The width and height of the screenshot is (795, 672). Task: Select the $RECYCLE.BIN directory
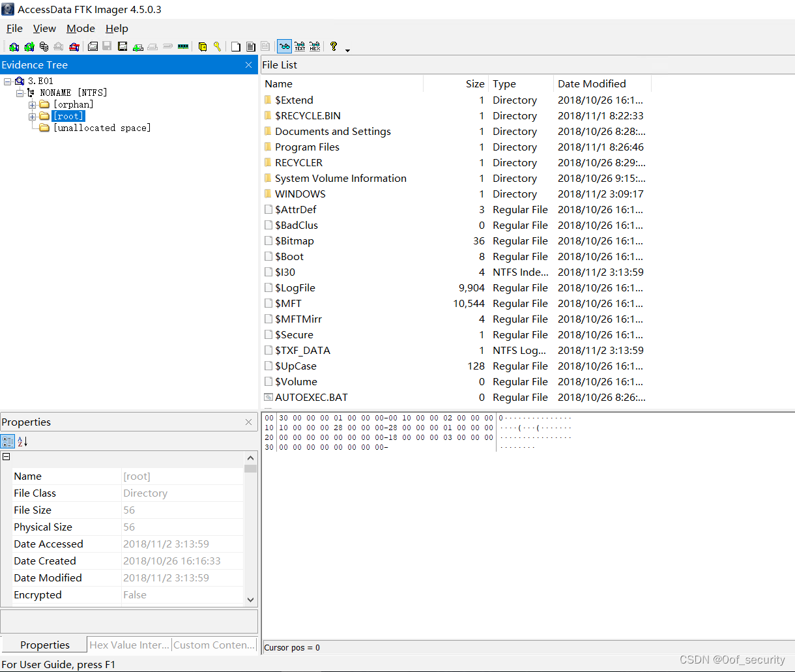click(308, 115)
